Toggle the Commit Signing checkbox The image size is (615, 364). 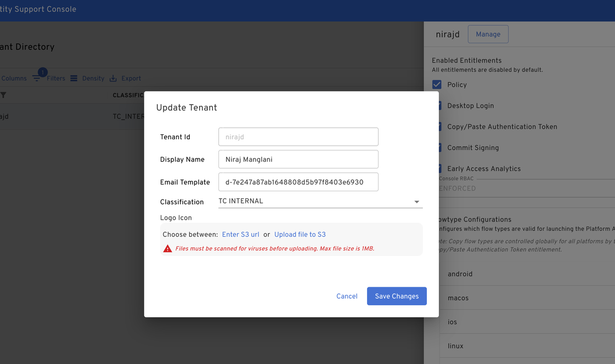pos(440,147)
